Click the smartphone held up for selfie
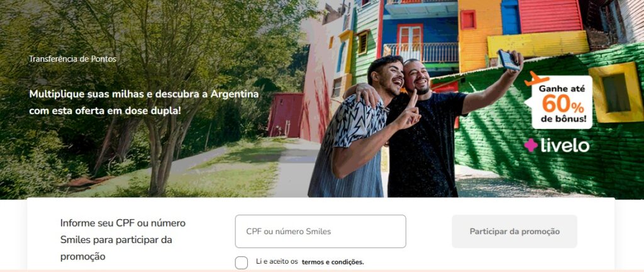This screenshot has height=272, width=644. [508, 60]
